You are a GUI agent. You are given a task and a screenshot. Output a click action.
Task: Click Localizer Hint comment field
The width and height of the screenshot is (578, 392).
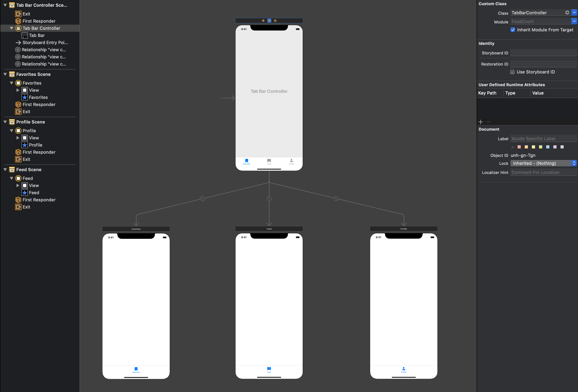pos(543,172)
